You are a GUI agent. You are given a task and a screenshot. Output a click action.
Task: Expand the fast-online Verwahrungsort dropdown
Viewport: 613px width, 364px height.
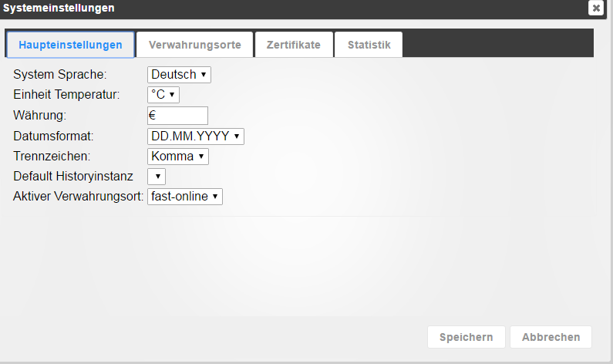coord(185,197)
